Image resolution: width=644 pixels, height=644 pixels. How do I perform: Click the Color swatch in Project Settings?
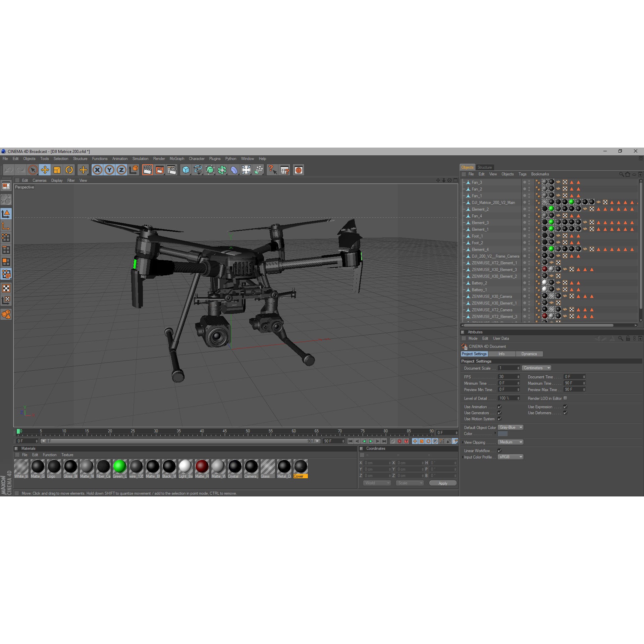coord(502,434)
